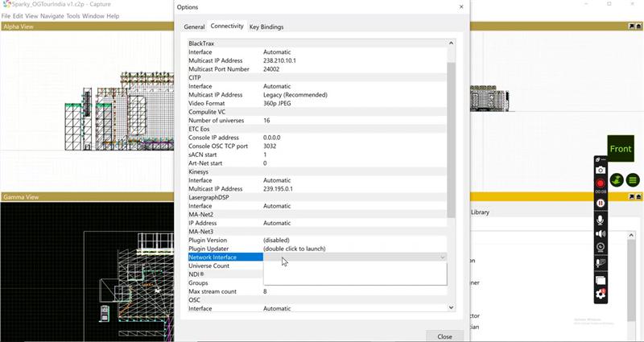
Task: Toggle the microphone on the recorder bar
Action: (601, 220)
